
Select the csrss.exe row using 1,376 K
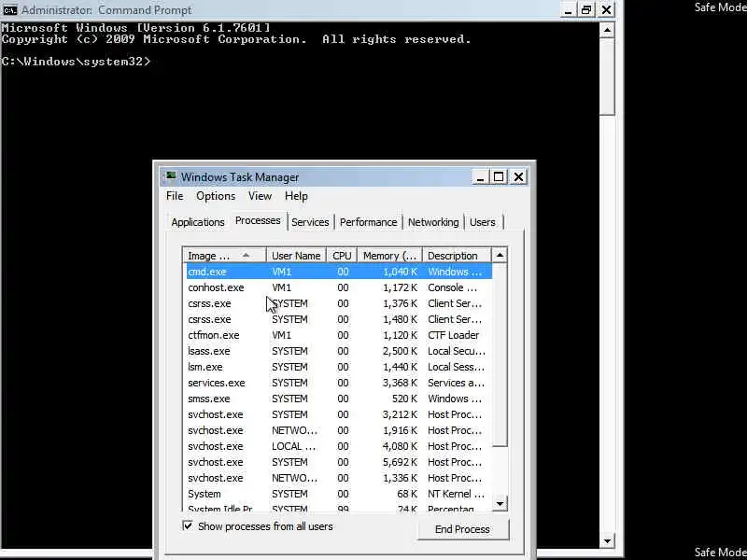338,303
